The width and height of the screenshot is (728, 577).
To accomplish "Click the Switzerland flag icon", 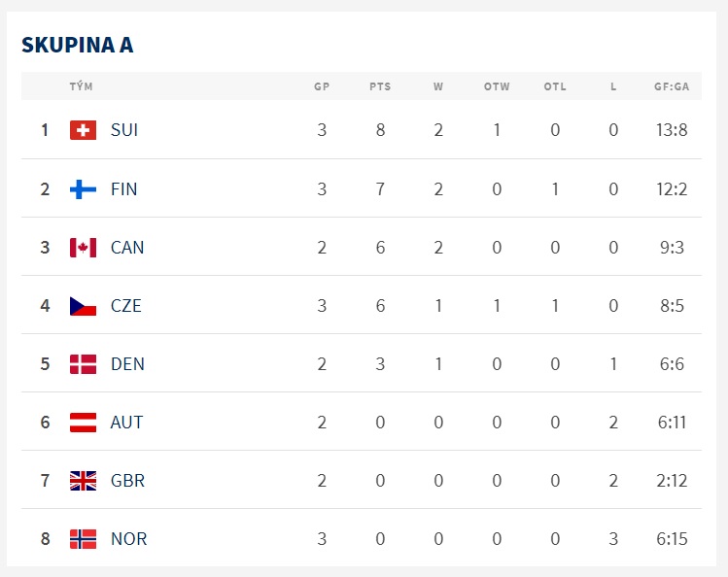I will [84, 130].
